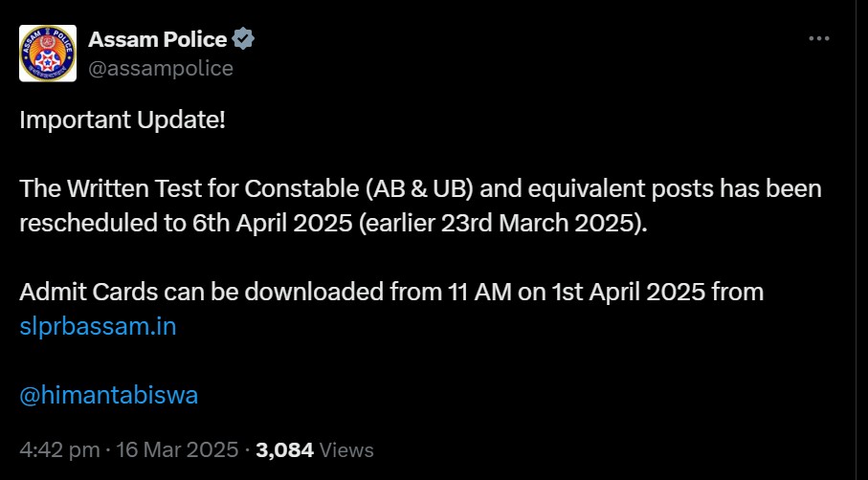
Task: Open the @himantabiswa mention
Action: (x=108, y=396)
